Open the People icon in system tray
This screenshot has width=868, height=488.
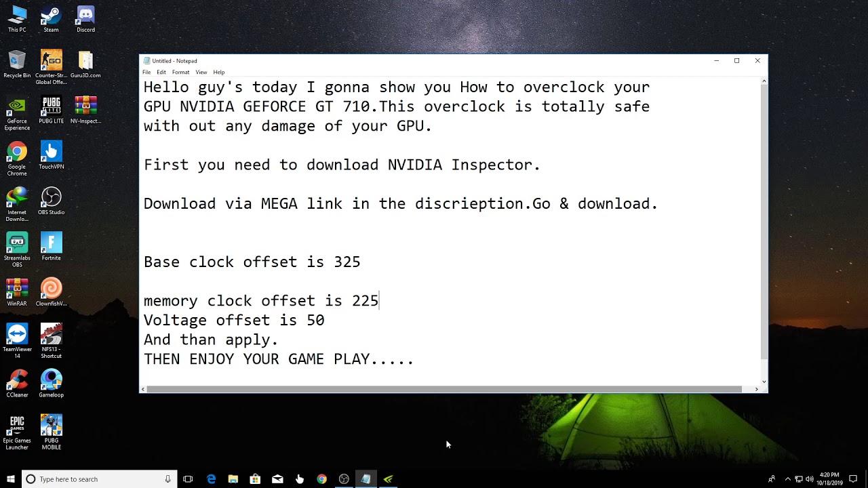point(772,479)
